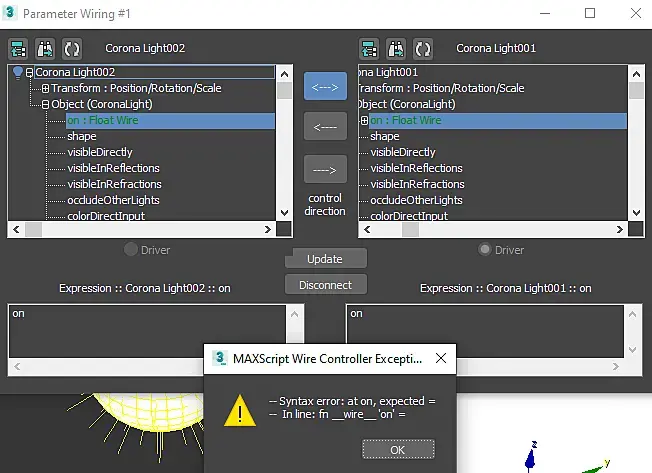Select 'visibleInRefractions' in the right tree
The width and height of the screenshot is (652, 473).
click(417, 184)
